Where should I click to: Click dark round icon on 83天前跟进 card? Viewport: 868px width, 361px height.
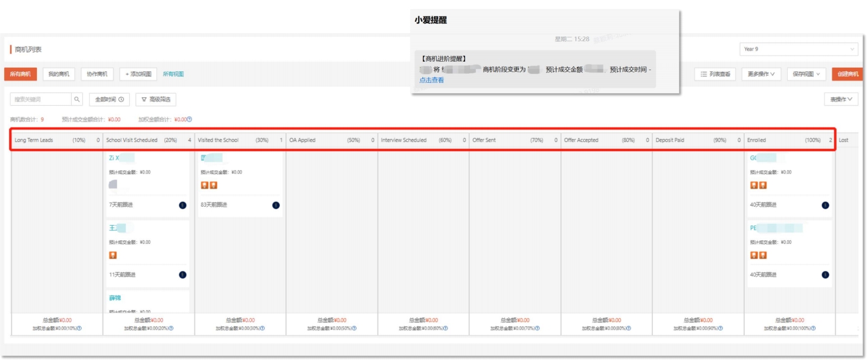click(x=276, y=205)
